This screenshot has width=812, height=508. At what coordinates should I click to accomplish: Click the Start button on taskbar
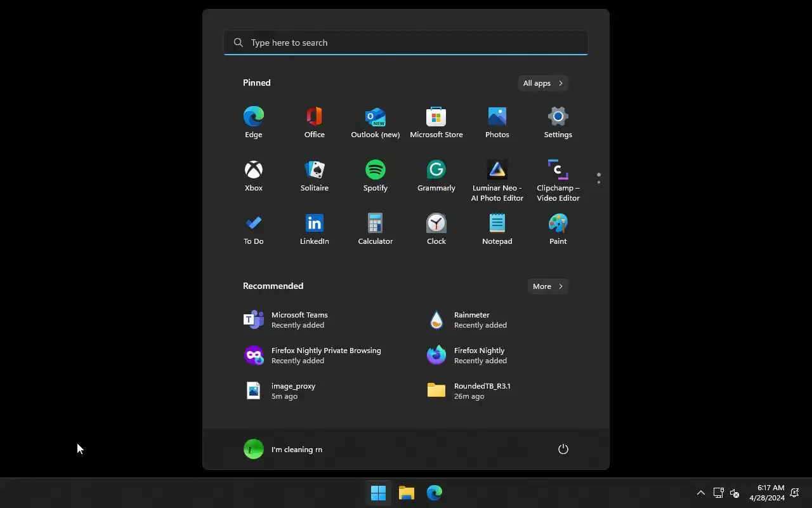(379, 493)
